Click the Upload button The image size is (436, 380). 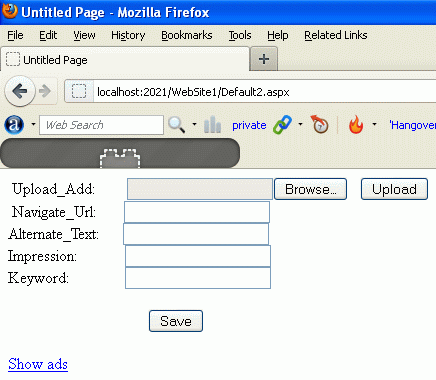(x=394, y=189)
